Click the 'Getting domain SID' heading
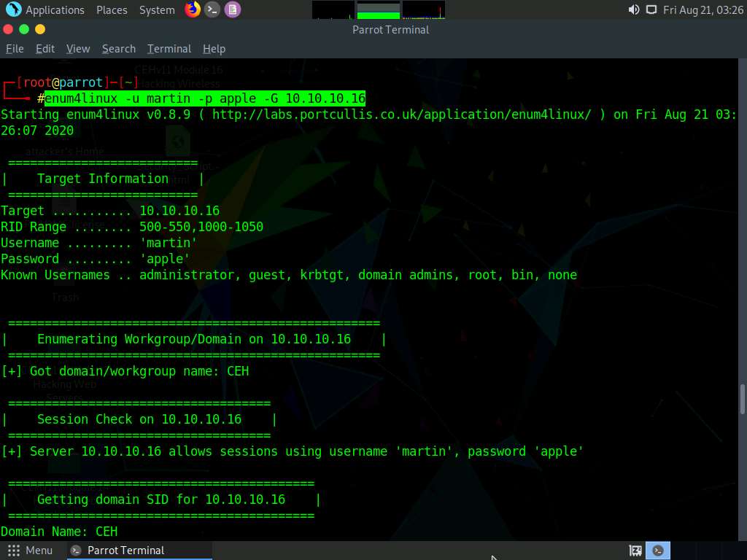Screen dimensions: 747x560 coord(161,499)
